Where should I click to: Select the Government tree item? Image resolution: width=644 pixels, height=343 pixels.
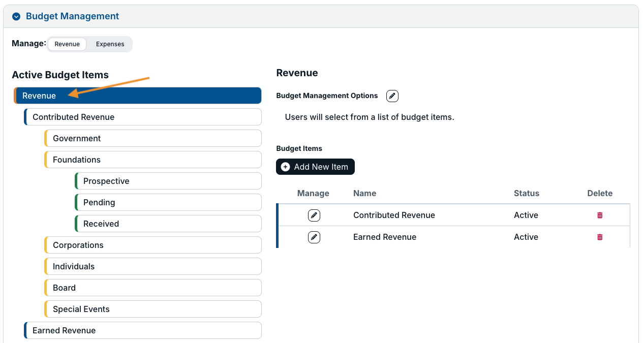tap(153, 138)
